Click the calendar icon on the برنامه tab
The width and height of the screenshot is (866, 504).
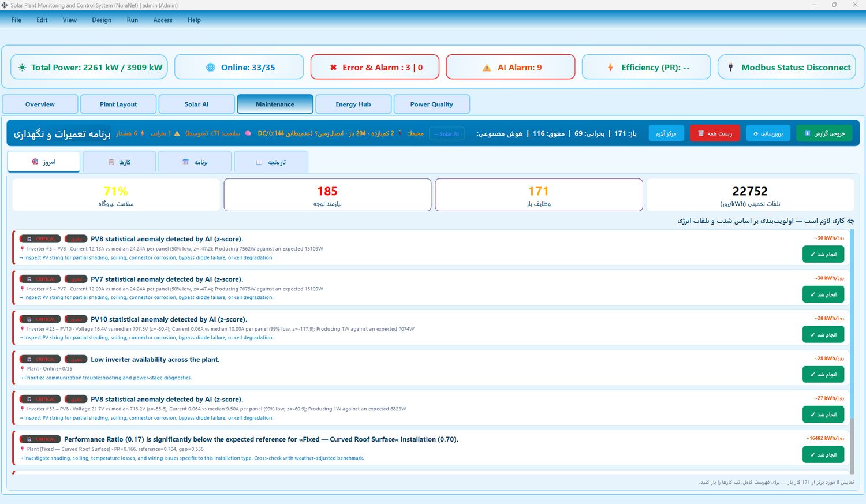(185, 162)
